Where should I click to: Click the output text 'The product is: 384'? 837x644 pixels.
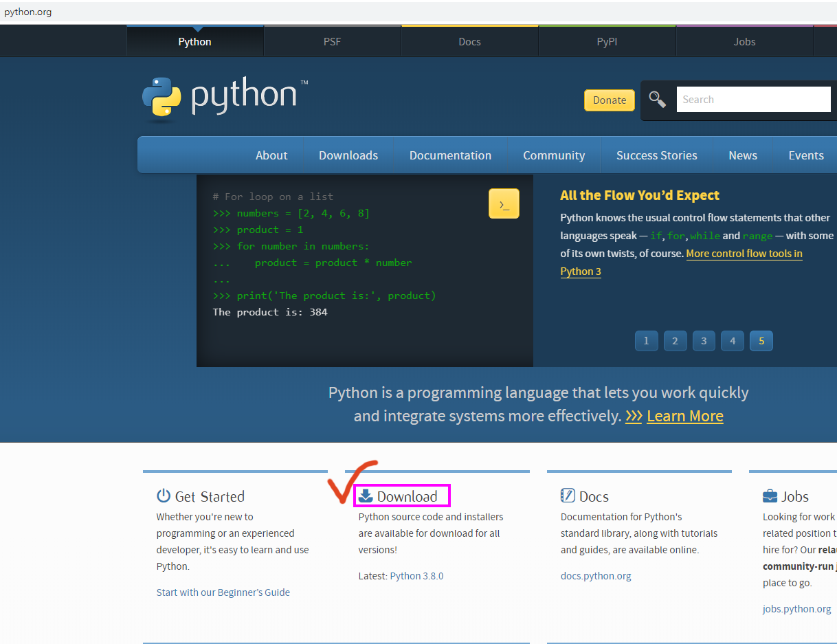[270, 312]
